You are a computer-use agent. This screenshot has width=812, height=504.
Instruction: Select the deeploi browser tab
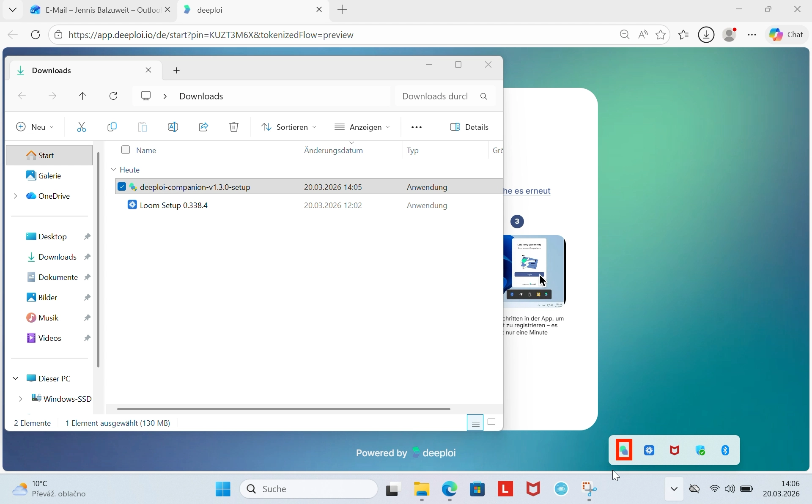[253, 10]
